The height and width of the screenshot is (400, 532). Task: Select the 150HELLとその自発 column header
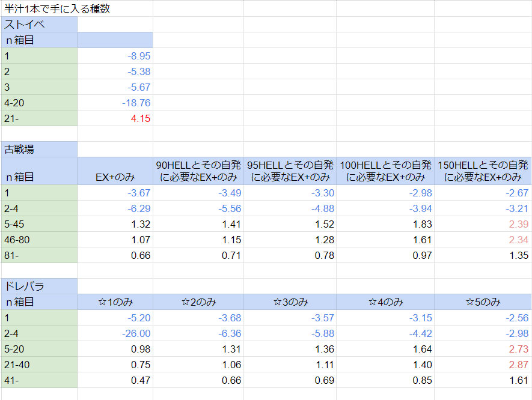point(483,171)
